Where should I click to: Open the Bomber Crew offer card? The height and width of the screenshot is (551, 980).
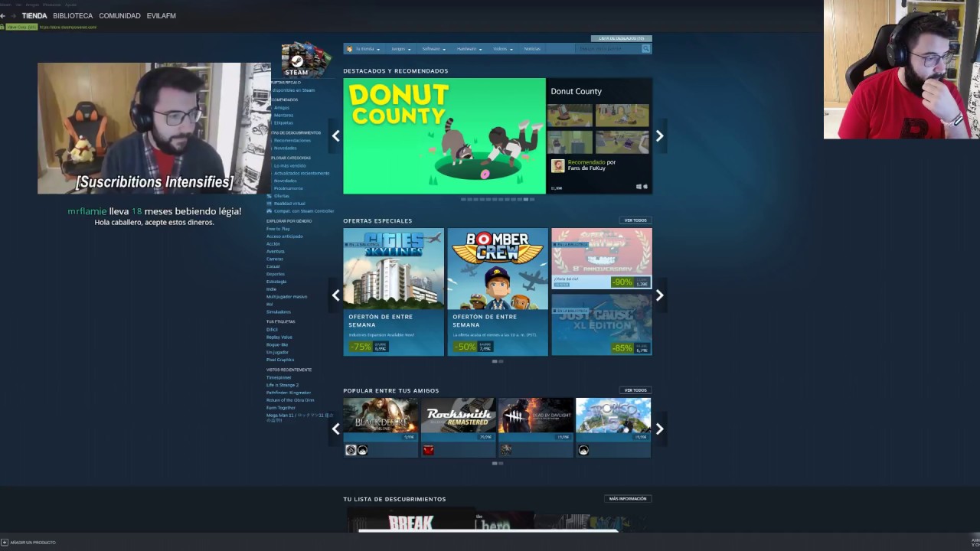pos(498,292)
